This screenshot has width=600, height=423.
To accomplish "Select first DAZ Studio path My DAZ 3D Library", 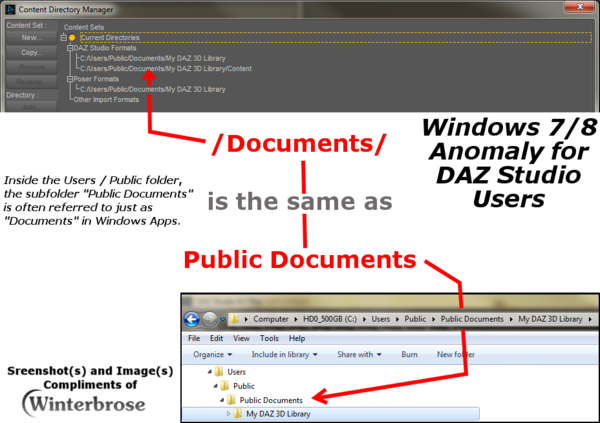I will point(153,59).
